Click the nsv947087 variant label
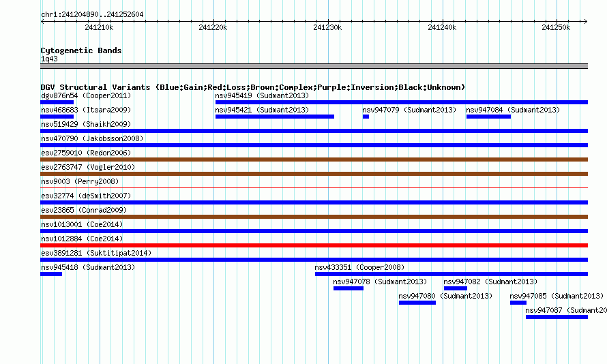 pos(566,310)
